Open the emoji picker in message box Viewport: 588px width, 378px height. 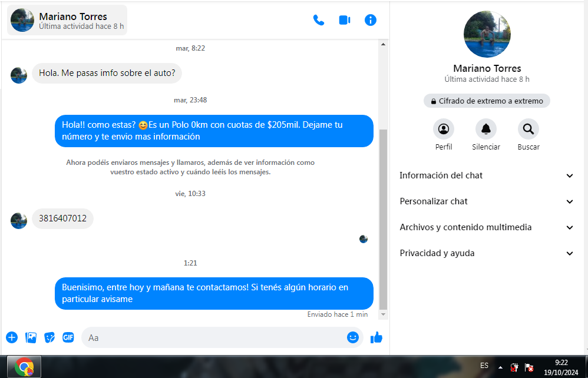tap(353, 337)
